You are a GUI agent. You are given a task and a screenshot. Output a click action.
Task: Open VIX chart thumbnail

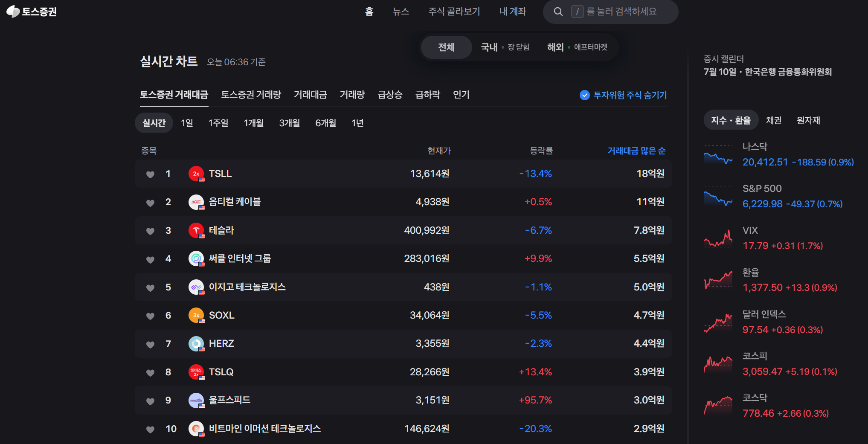pyautogui.click(x=718, y=239)
